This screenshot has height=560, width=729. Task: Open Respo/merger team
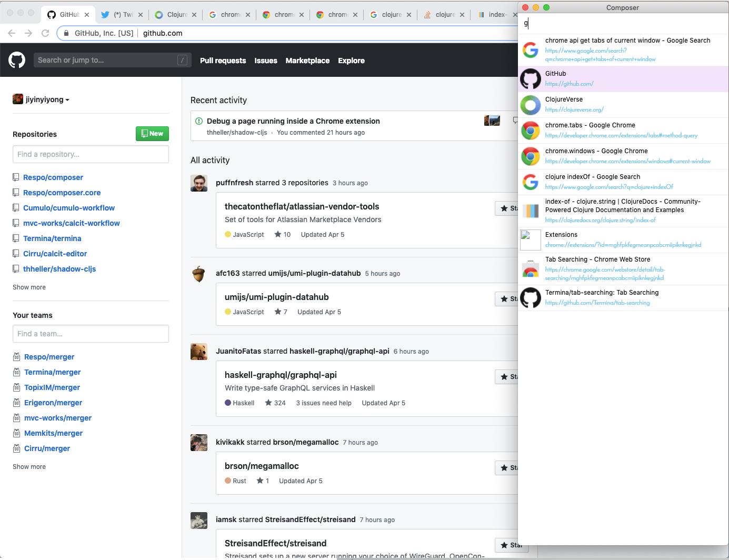point(49,357)
